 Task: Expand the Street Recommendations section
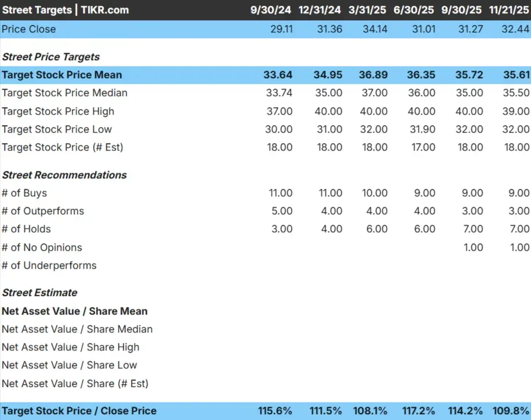click(64, 175)
